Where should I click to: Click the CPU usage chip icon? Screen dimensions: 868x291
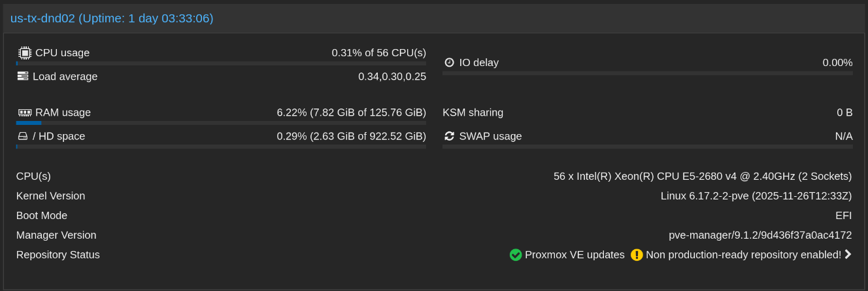pos(24,53)
